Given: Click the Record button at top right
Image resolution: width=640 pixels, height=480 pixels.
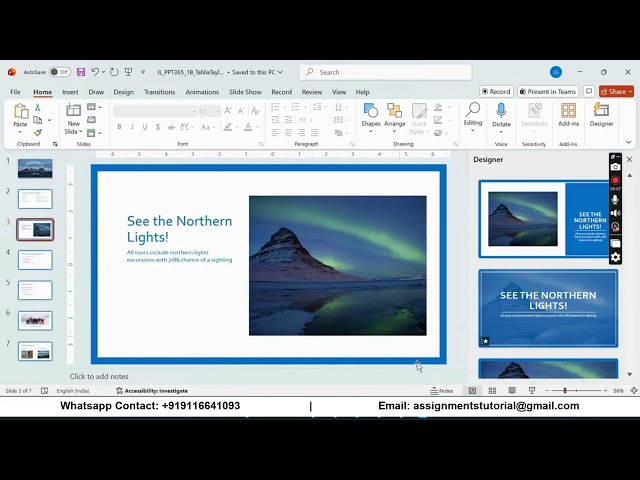Looking at the screenshot, I should [x=496, y=91].
